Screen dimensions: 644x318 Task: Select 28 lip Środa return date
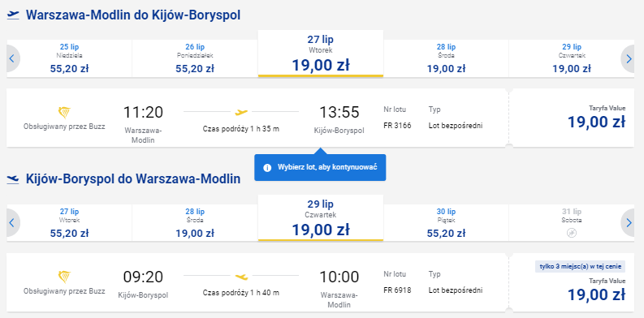[x=195, y=223]
